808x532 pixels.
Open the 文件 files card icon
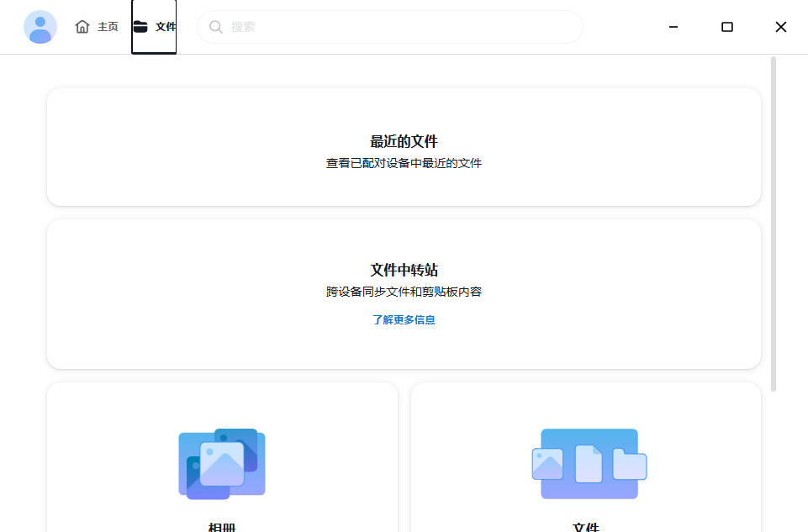pyautogui.click(x=589, y=464)
